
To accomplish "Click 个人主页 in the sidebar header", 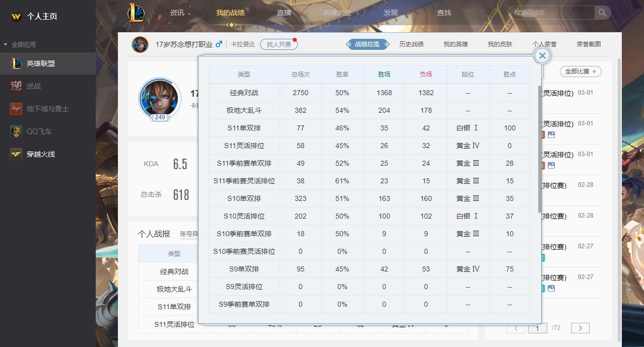I will click(42, 16).
